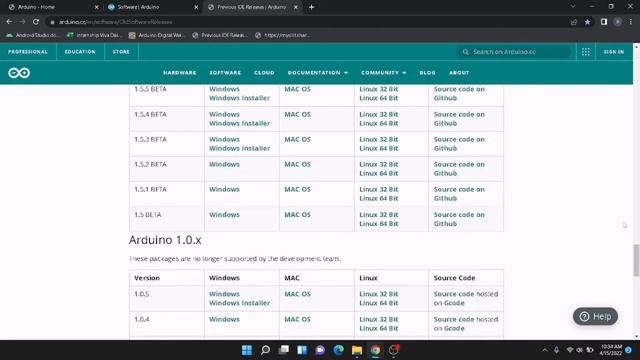Download Linux 32 Bit for 1.5 BETA
The width and height of the screenshot is (640, 360).
tap(378, 215)
